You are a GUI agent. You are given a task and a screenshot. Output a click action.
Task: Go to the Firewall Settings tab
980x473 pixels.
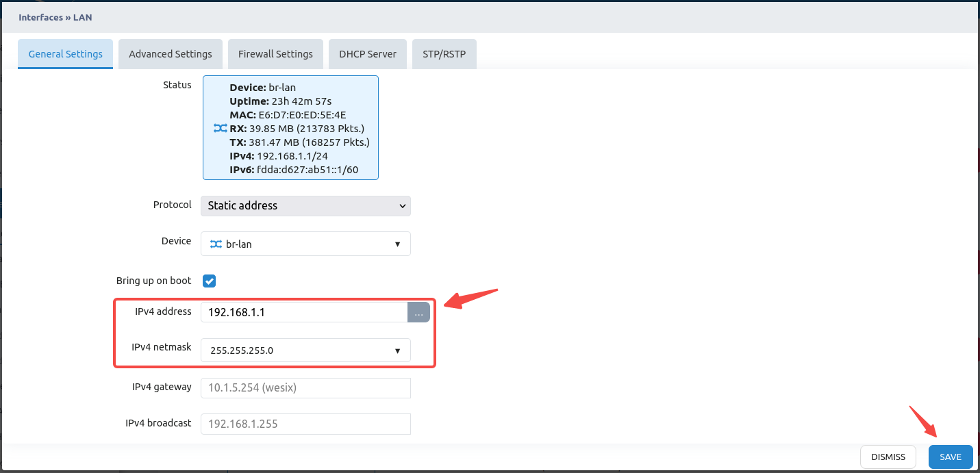tap(275, 54)
